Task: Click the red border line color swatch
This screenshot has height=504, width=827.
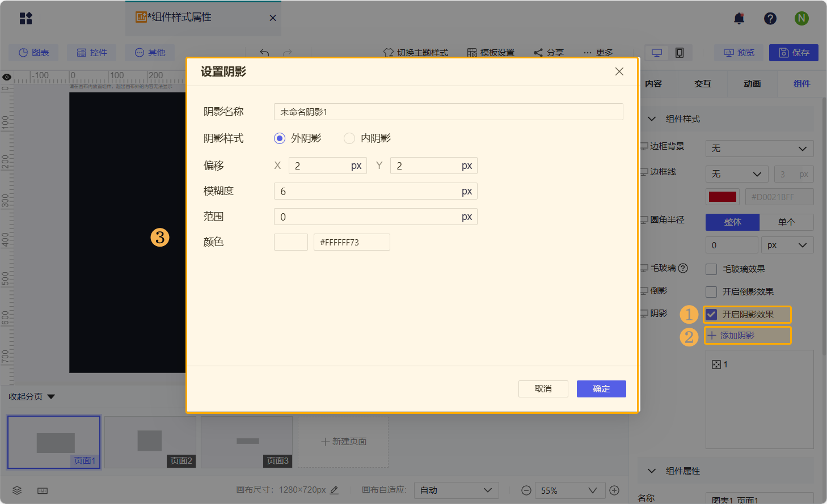Action: coord(722,196)
